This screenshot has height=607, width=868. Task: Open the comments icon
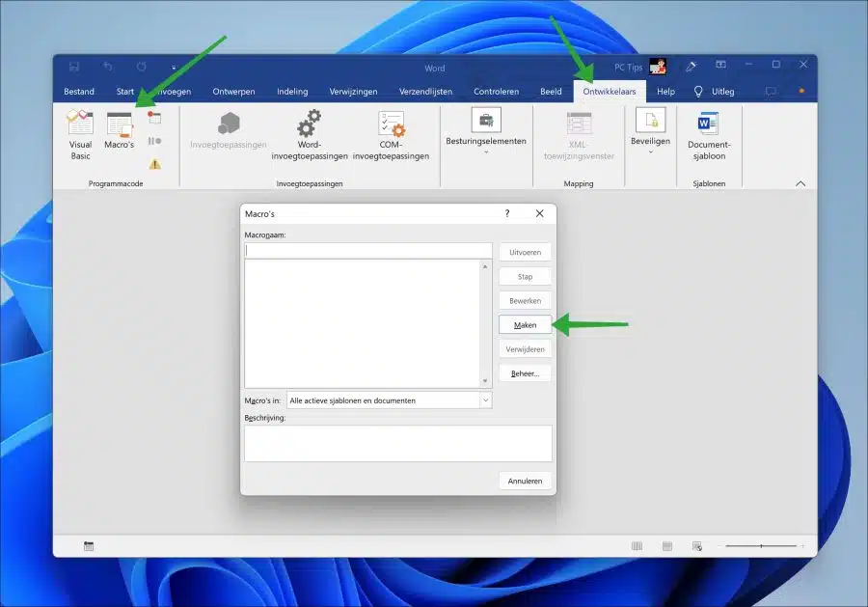point(771,92)
